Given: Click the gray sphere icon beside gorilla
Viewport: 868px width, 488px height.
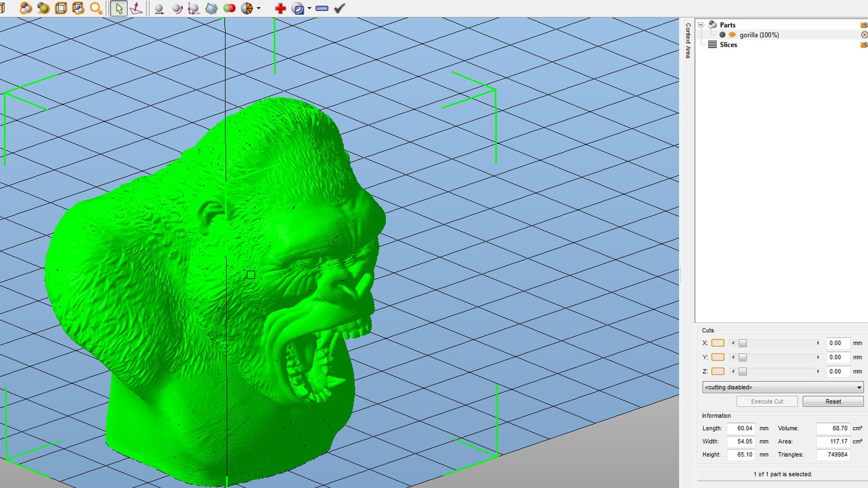Looking at the screenshot, I should 722,35.
